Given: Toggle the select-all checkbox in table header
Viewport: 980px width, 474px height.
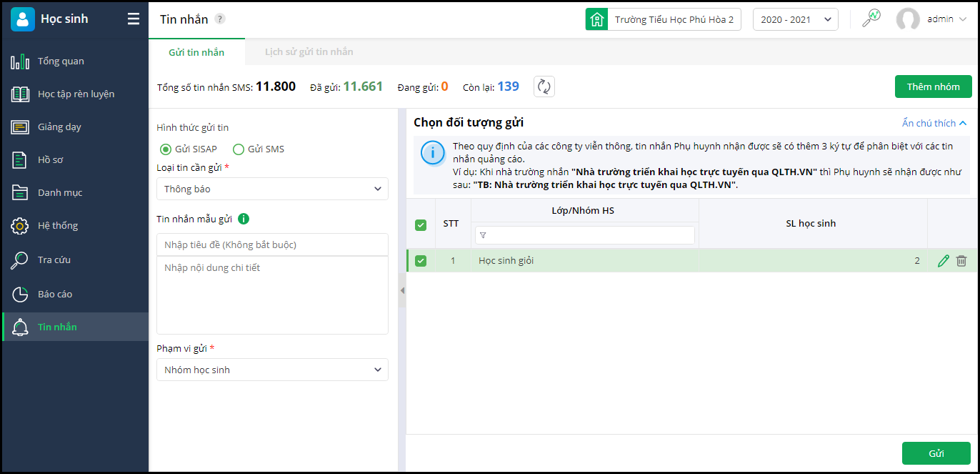Looking at the screenshot, I should (x=421, y=225).
